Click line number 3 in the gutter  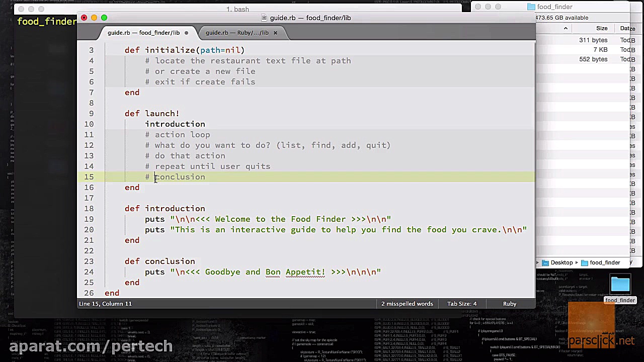pos(91,50)
